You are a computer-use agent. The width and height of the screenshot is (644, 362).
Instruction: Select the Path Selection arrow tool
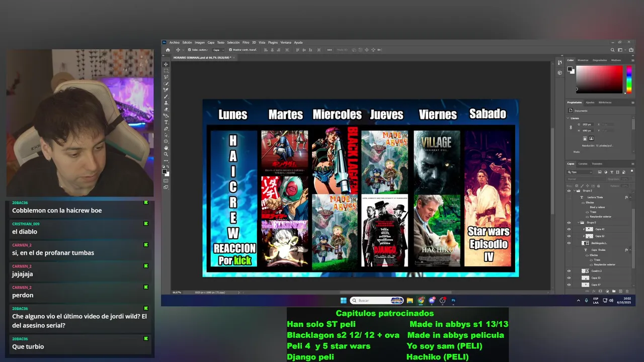point(166,135)
